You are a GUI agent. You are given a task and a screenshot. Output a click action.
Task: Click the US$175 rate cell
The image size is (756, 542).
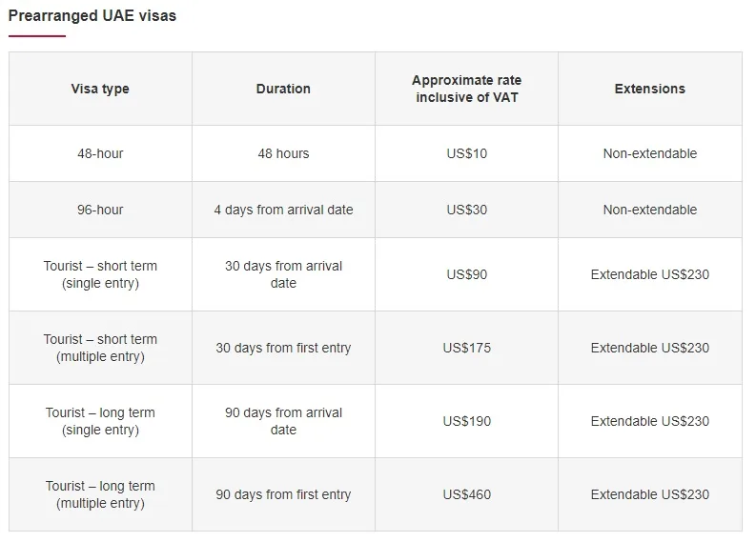467,348
